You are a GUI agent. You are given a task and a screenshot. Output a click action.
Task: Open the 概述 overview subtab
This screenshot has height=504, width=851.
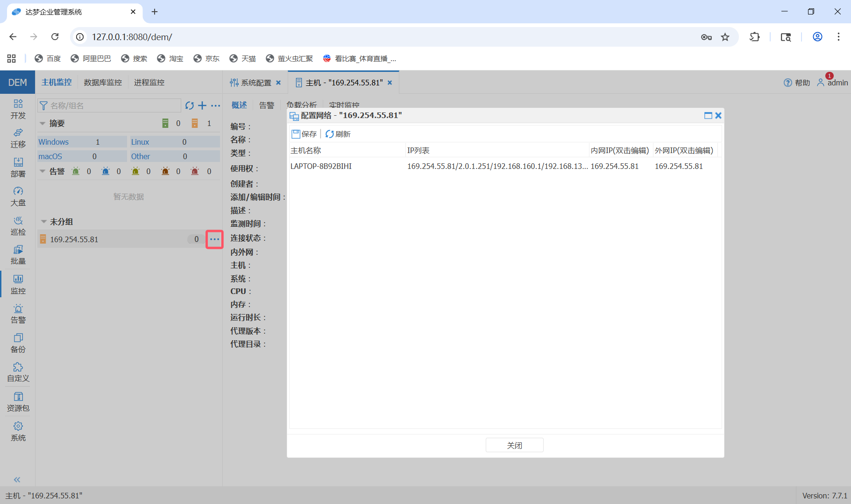239,105
